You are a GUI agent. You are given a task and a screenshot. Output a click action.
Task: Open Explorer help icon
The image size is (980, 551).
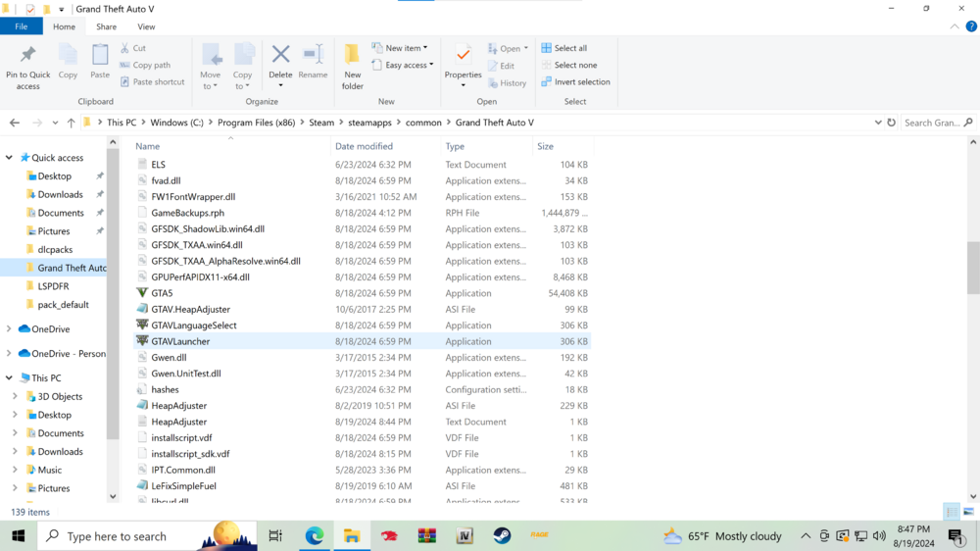pyautogui.click(x=970, y=26)
